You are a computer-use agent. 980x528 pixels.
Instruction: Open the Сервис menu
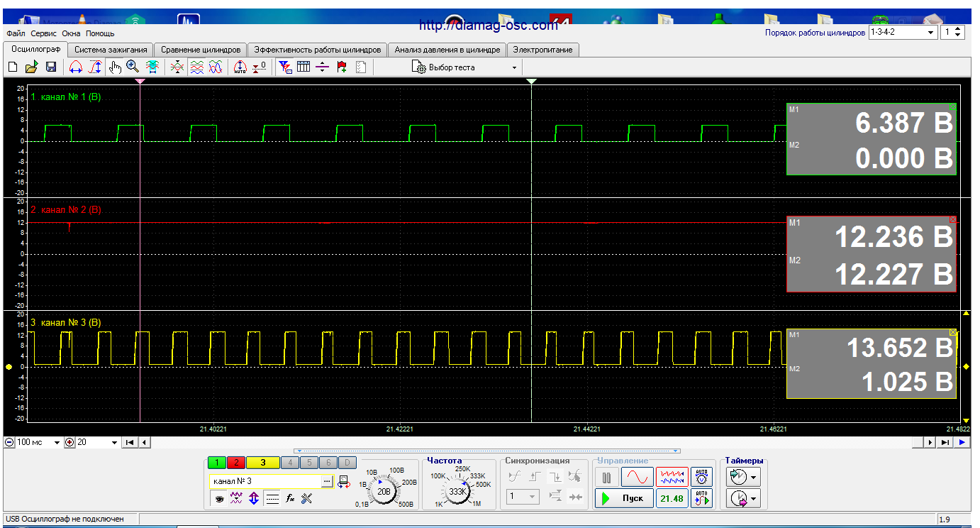tap(44, 33)
